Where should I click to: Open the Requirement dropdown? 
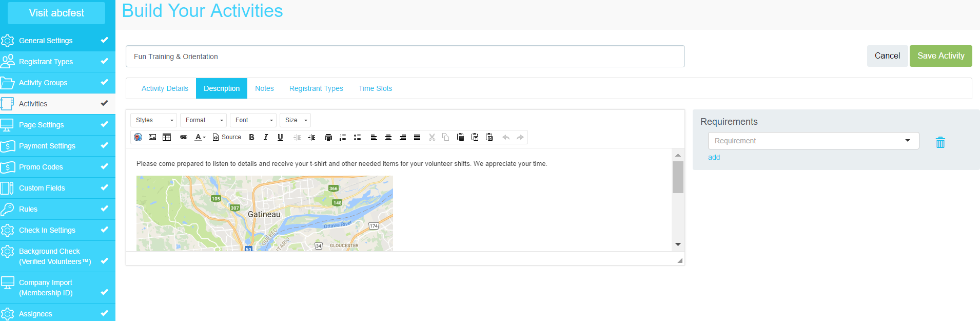813,141
